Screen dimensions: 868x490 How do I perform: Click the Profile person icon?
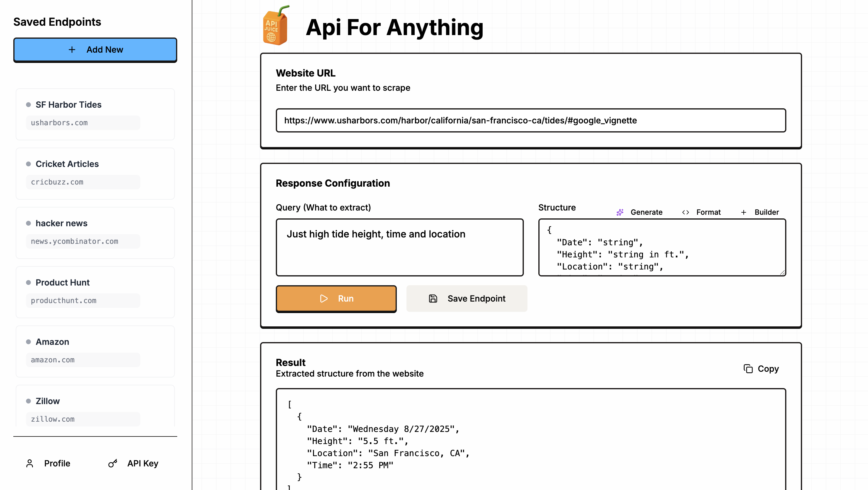[x=30, y=463]
